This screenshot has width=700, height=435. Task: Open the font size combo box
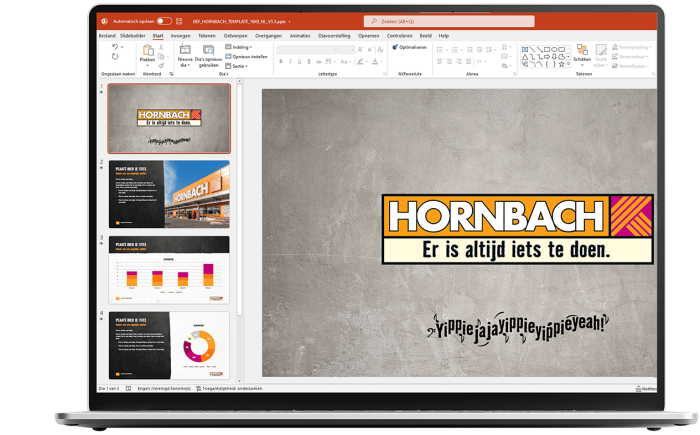(347, 50)
